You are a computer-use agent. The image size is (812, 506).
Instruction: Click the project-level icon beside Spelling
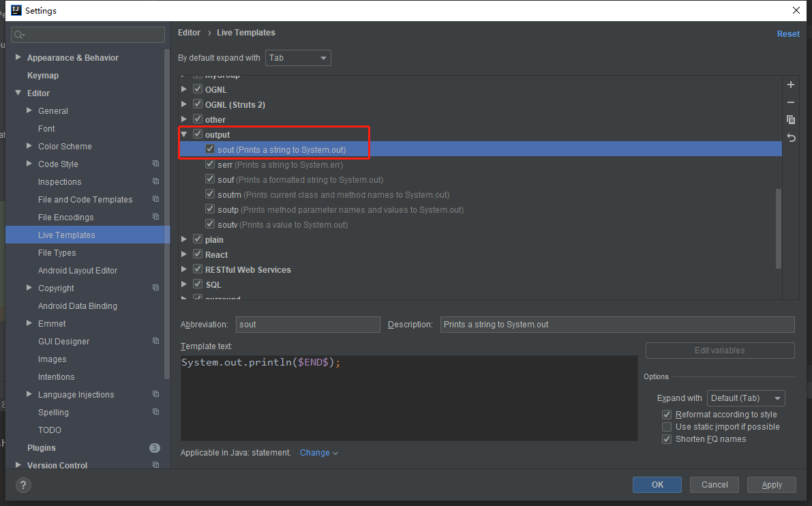coord(155,412)
